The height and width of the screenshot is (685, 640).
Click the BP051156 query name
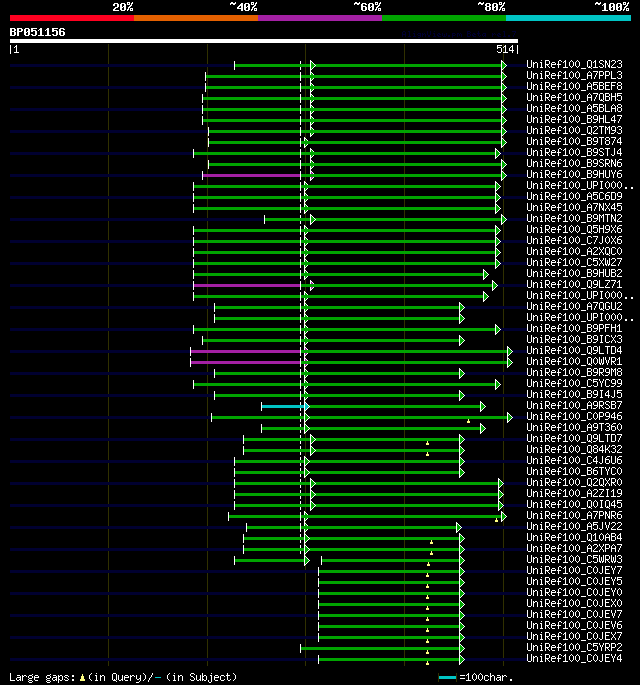tap(38, 32)
